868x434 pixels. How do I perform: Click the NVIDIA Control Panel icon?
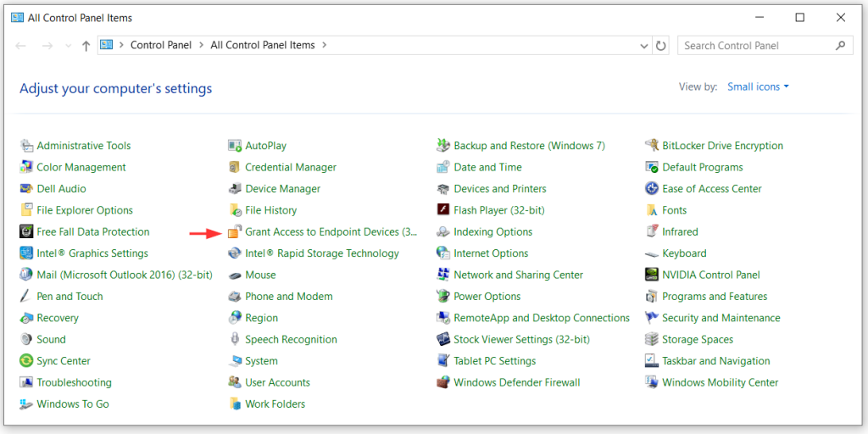coord(652,275)
